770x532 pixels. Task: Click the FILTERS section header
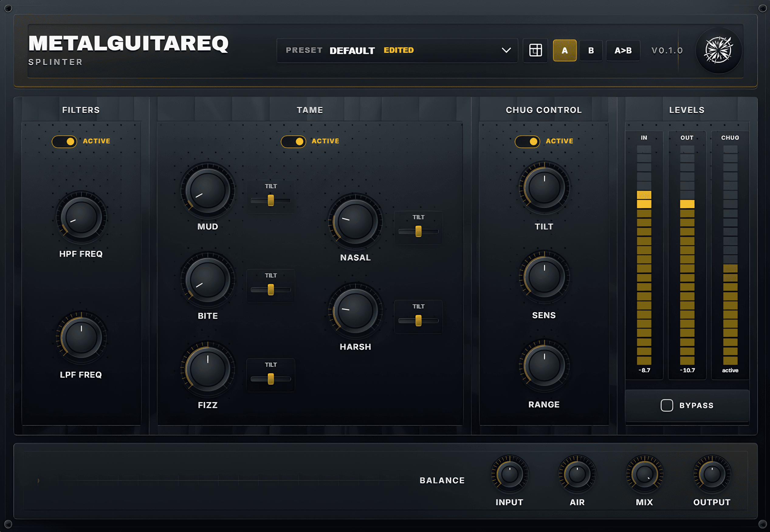click(x=81, y=110)
